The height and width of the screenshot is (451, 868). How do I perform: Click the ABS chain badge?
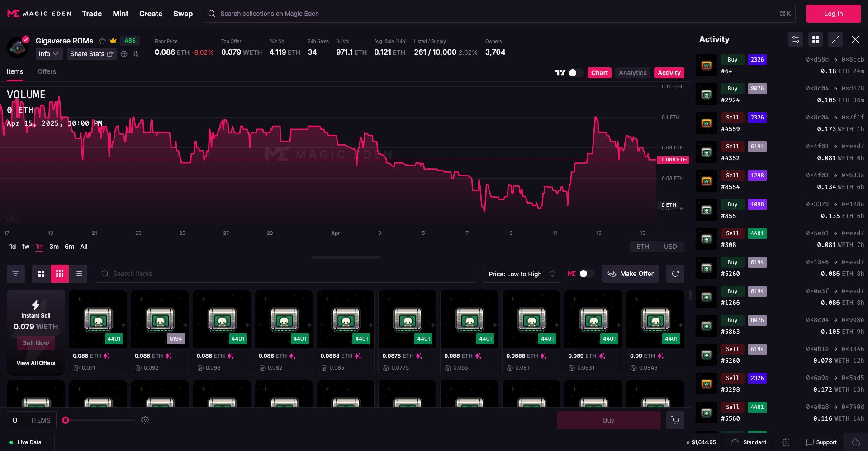(130, 41)
